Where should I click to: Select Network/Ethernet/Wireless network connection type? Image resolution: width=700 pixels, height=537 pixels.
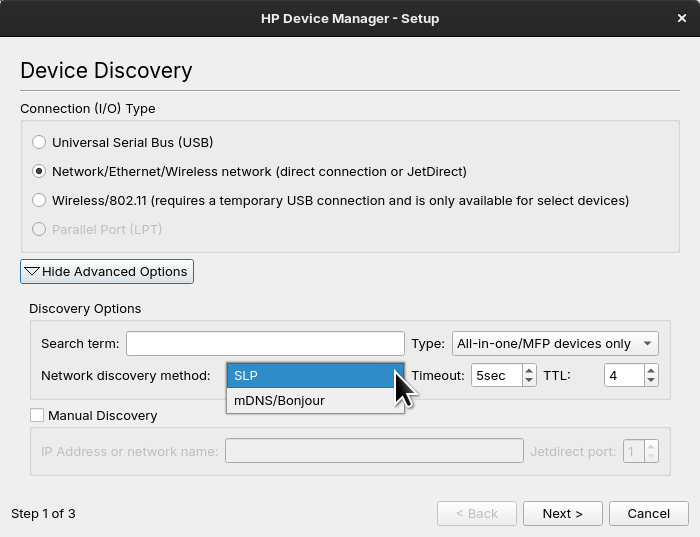click(x=39, y=171)
